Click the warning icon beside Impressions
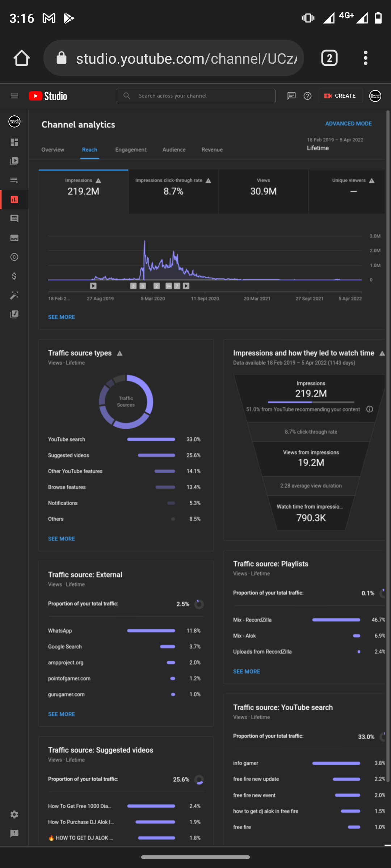 [x=98, y=180]
